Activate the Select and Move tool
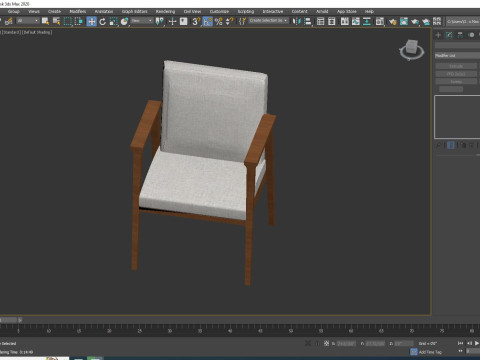The image size is (480, 360). [91, 21]
